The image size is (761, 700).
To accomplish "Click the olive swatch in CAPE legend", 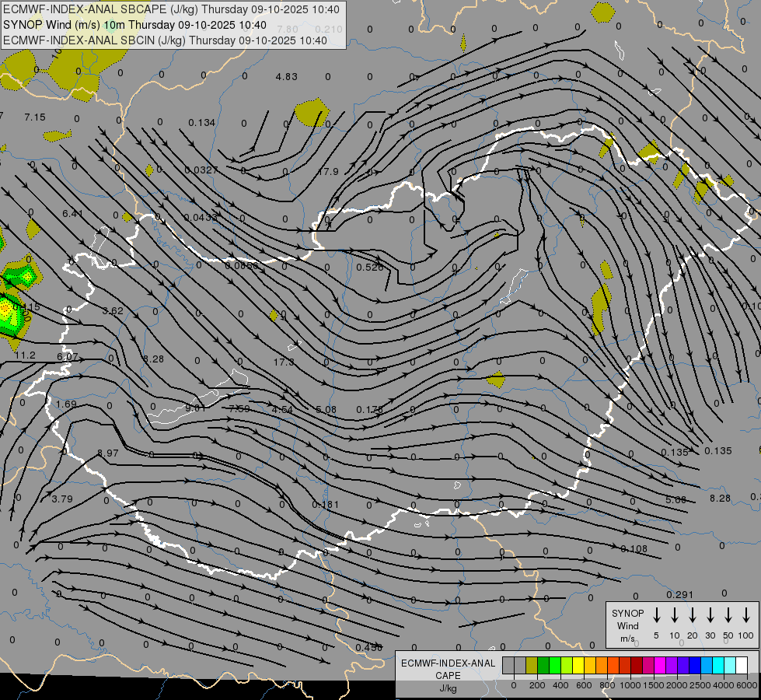I will click(532, 666).
